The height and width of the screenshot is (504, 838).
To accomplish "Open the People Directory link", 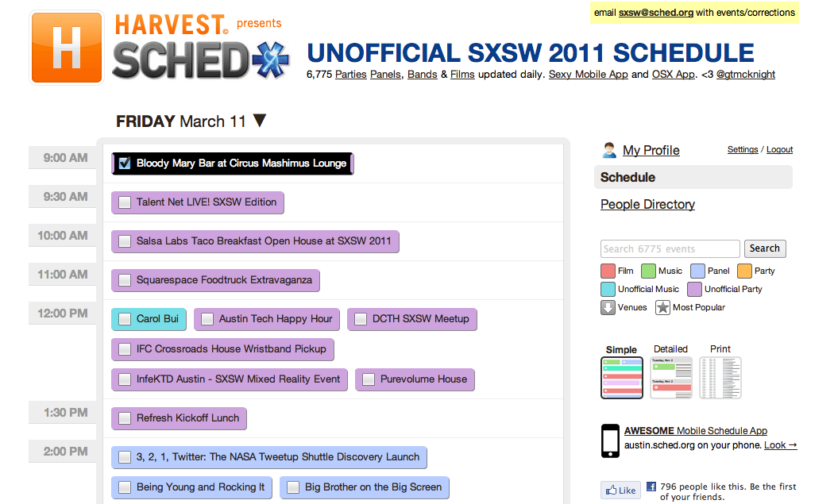I will coord(647,205).
